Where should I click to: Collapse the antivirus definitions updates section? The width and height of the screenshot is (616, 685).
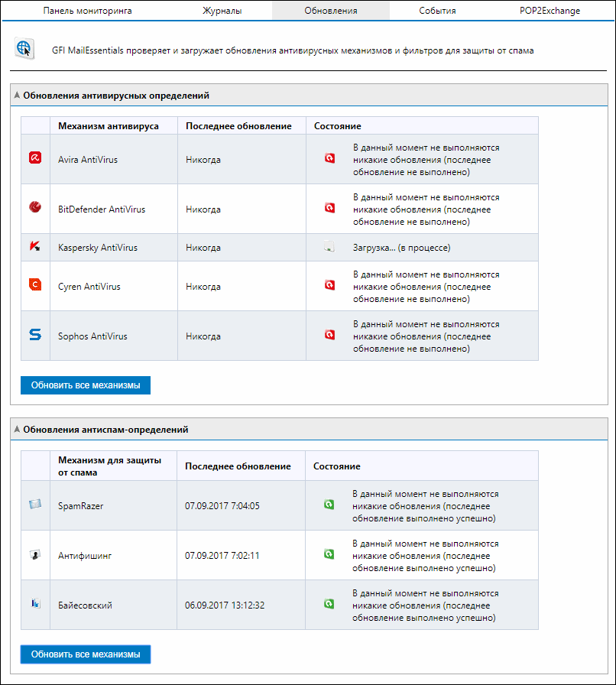coord(17,95)
